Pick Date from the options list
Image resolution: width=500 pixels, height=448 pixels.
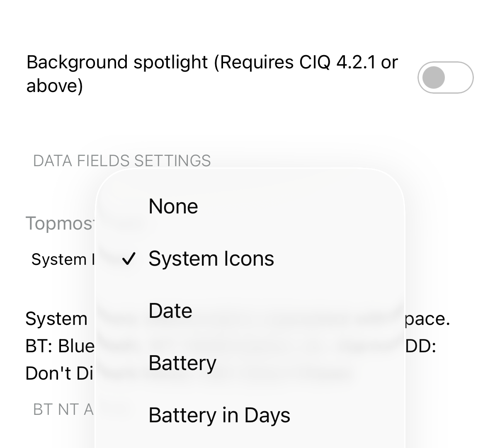click(170, 311)
